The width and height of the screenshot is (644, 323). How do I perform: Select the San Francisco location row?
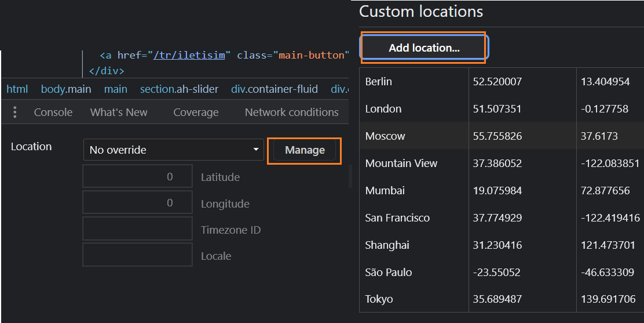[x=502, y=217]
